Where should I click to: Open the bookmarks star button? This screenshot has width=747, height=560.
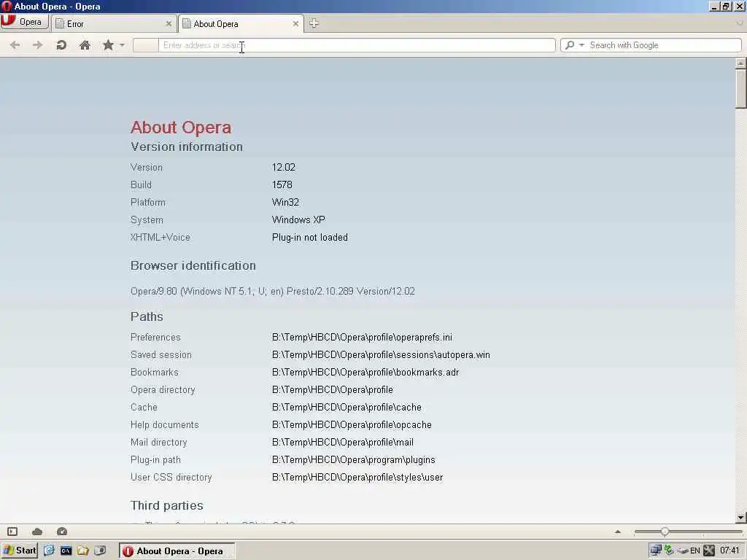108,45
